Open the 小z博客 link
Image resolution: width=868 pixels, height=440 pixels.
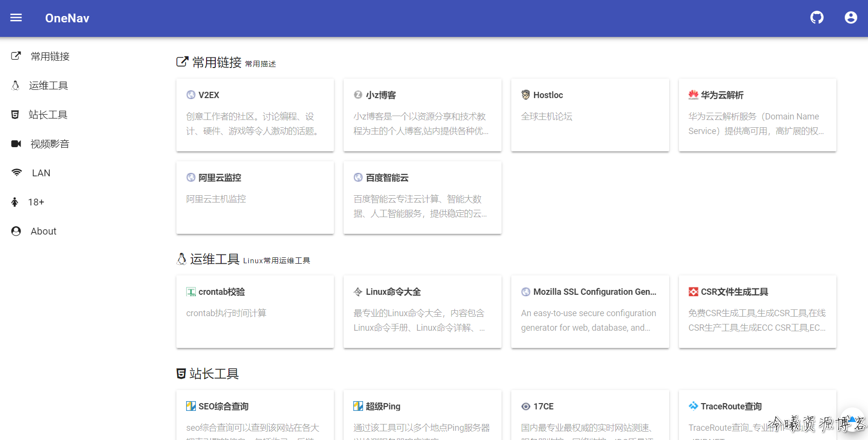pyautogui.click(x=422, y=115)
